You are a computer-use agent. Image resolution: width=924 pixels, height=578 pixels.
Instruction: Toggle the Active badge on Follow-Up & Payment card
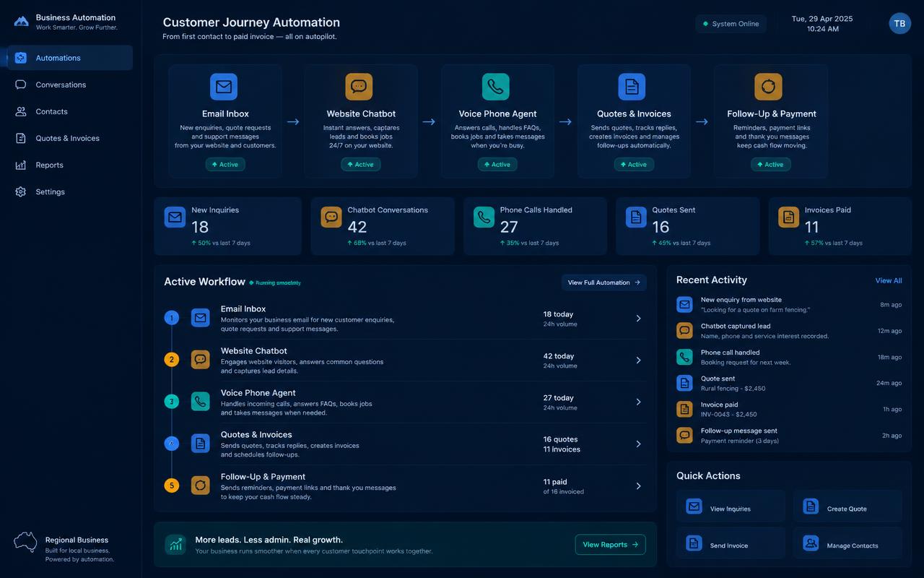(770, 165)
